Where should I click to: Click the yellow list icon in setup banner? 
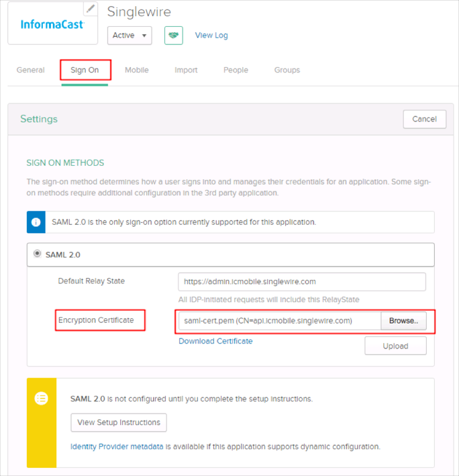[x=42, y=398]
